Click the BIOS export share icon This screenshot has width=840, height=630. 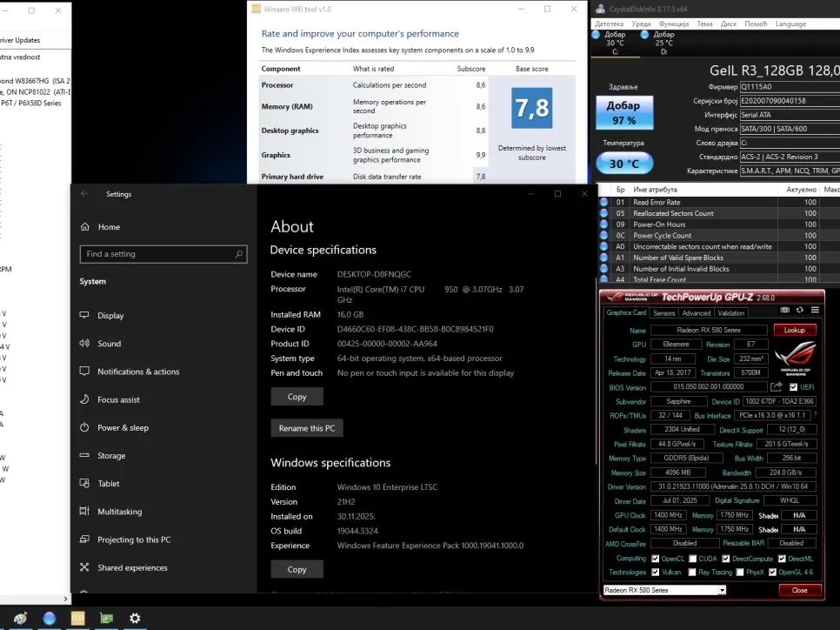(x=777, y=387)
